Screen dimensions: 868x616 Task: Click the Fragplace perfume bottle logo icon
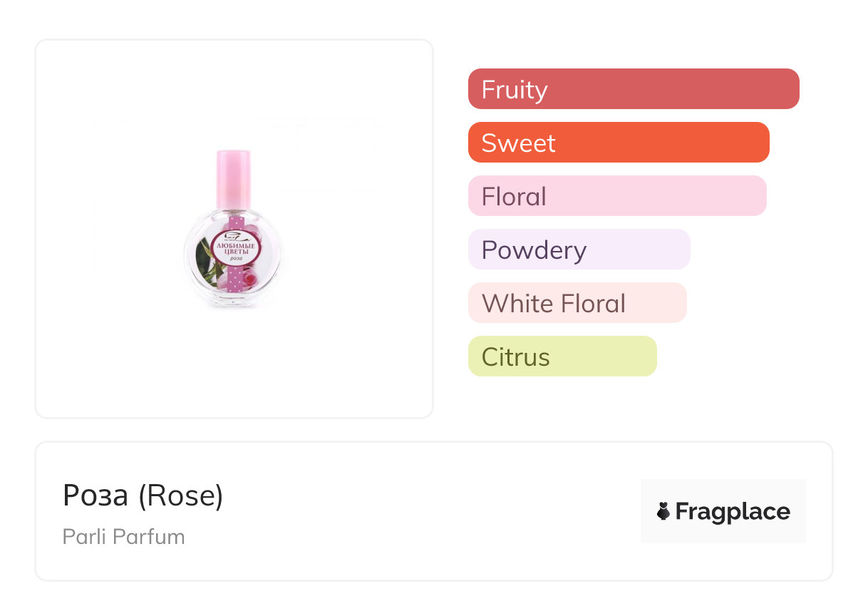coord(663,511)
